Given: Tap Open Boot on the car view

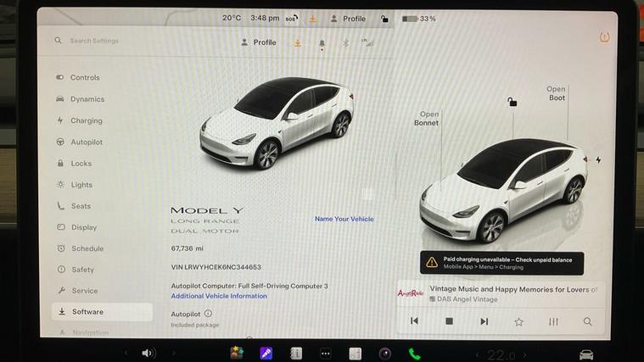Looking at the screenshot, I should pos(556,93).
